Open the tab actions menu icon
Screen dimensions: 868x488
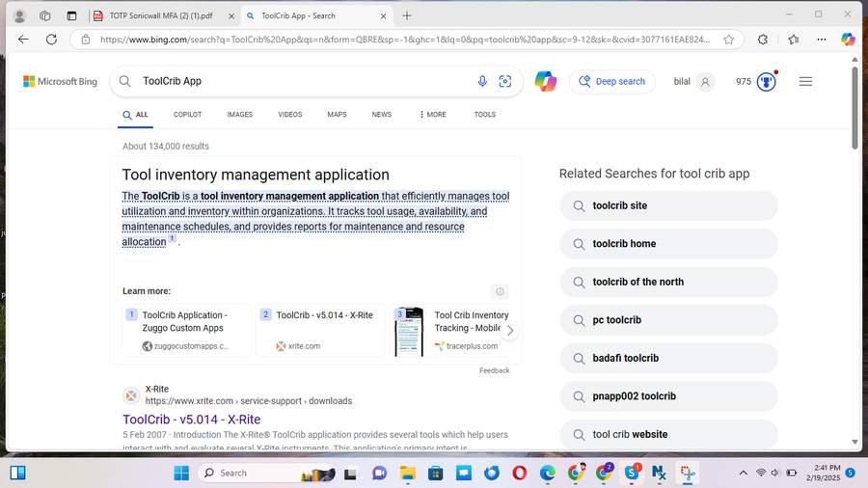click(x=71, y=16)
